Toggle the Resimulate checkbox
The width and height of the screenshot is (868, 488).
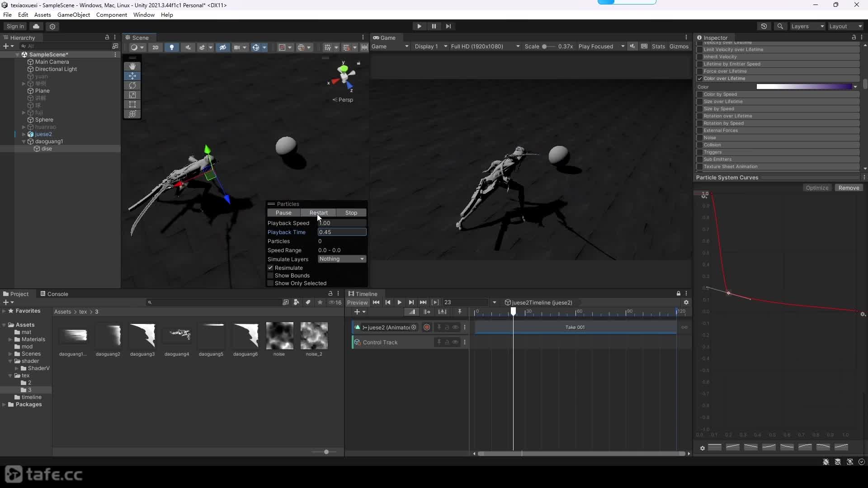tap(270, 267)
